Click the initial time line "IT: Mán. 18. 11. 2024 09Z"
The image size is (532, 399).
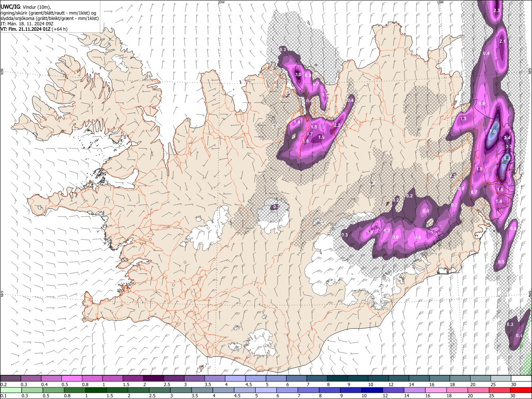[27, 24]
